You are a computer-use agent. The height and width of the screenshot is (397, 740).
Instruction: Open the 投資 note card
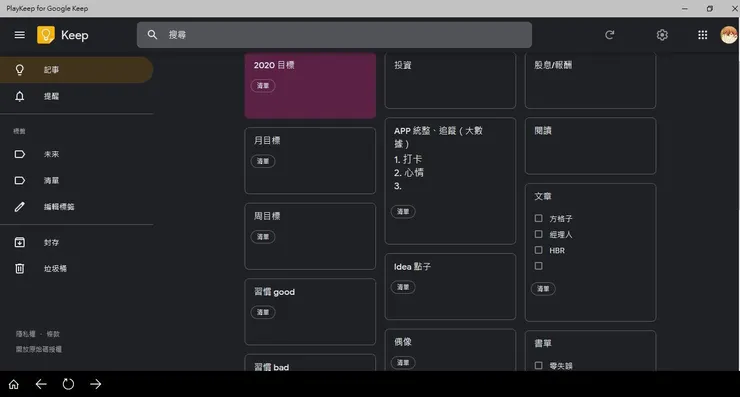click(x=450, y=81)
